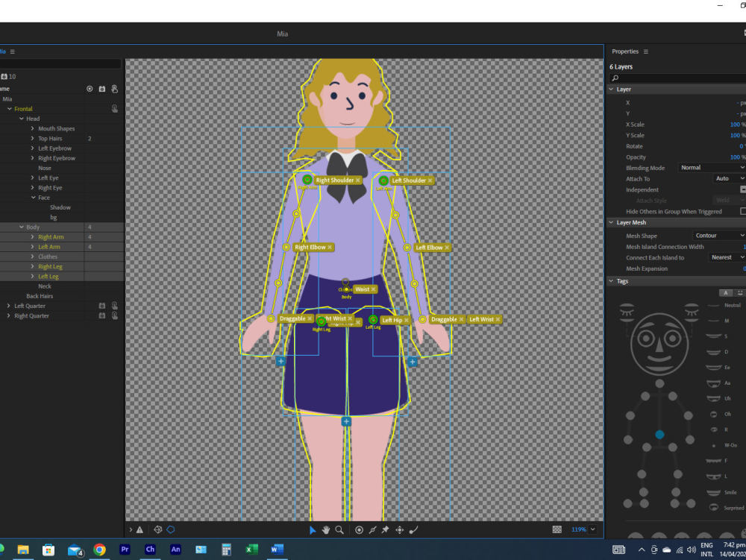Activate the Zoom magnifier tool

[x=339, y=529]
